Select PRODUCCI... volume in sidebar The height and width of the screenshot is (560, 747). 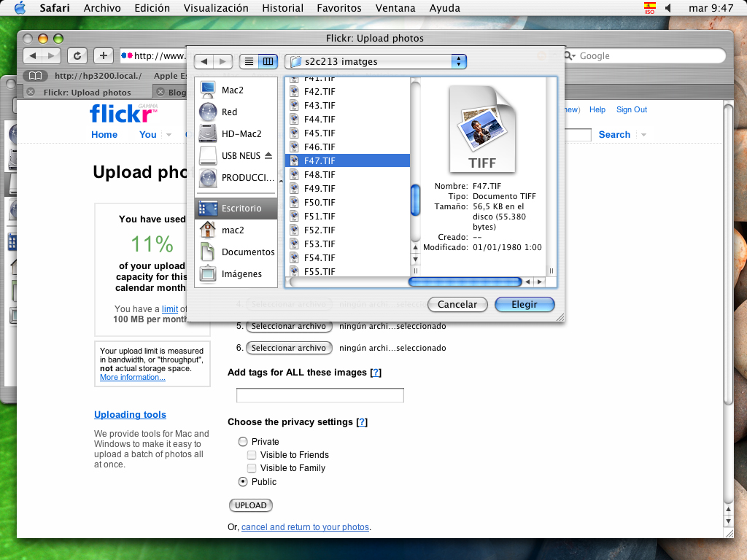point(236,178)
